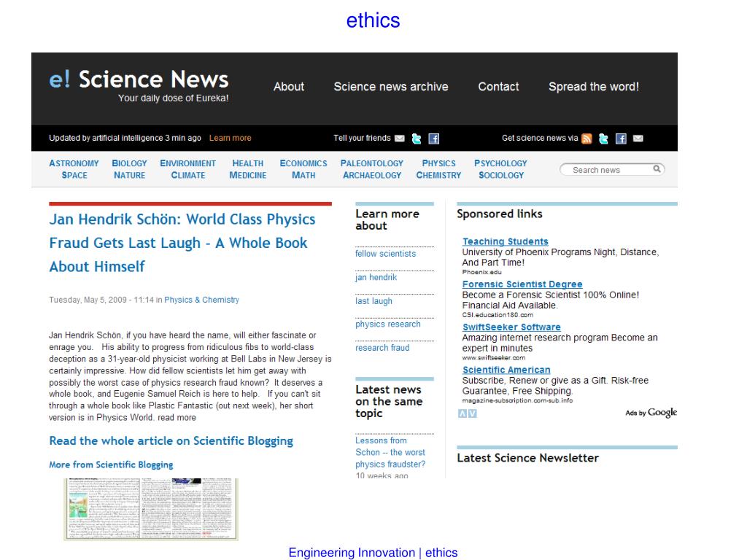This screenshot has height=560, width=747.
Task: Click the ethics footer link
Action: [441, 553]
